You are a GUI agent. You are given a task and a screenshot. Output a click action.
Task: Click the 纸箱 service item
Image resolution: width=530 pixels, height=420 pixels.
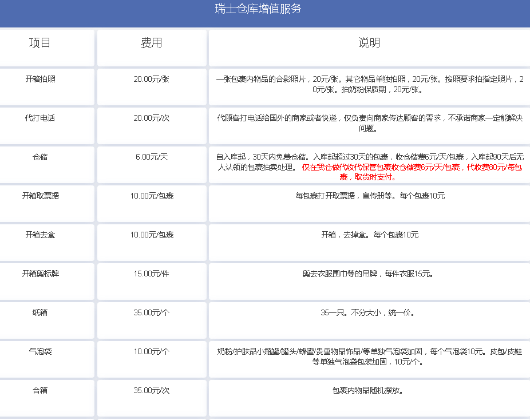pos(40,312)
